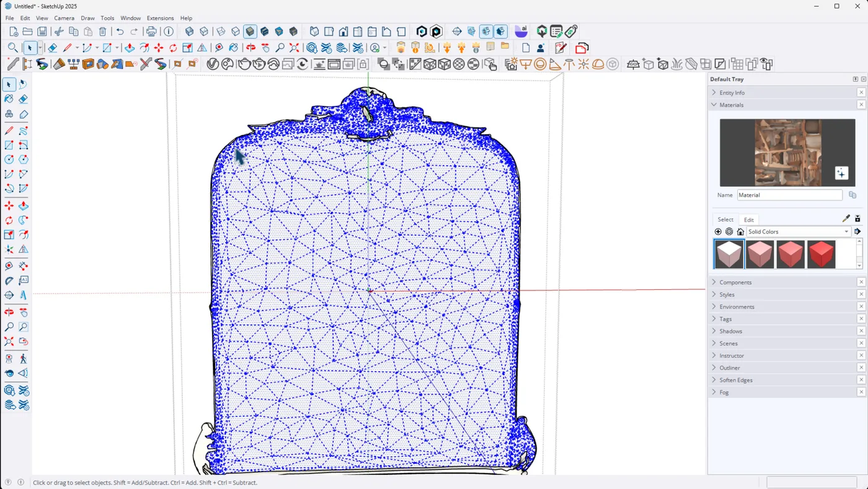This screenshot has height=489, width=868.
Task: Click the AI sparkle button on material preview
Action: pyautogui.click(x=841, y=173)
